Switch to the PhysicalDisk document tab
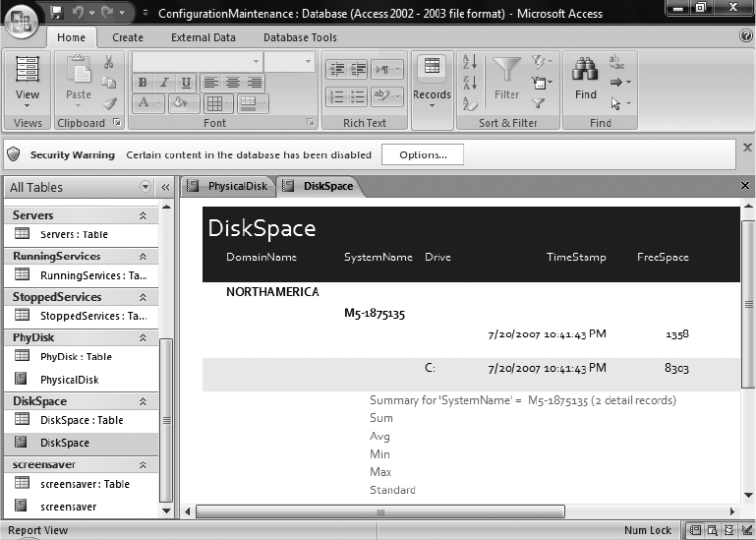This screenshot has height=540, width=756. (228, 186)
